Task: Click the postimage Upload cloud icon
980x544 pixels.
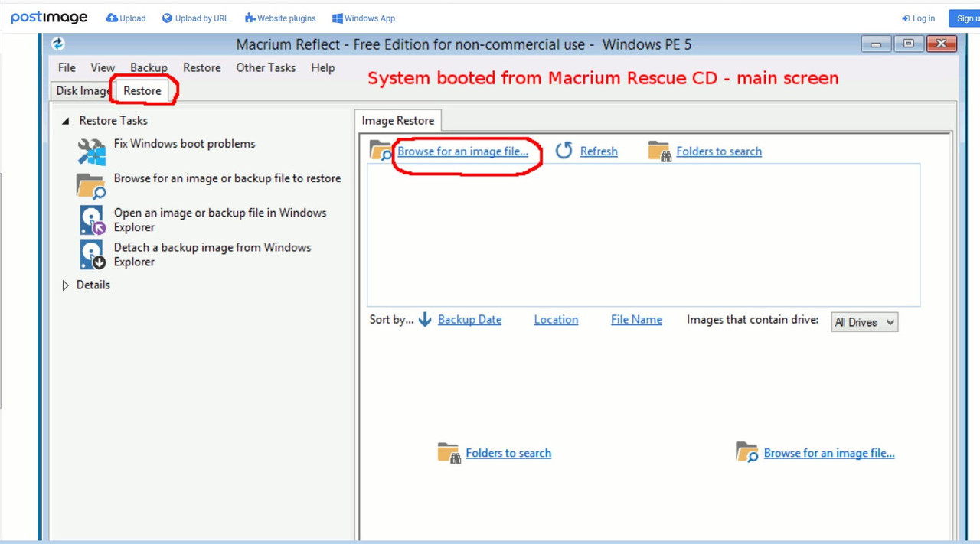Action: [x=112, y=18]
